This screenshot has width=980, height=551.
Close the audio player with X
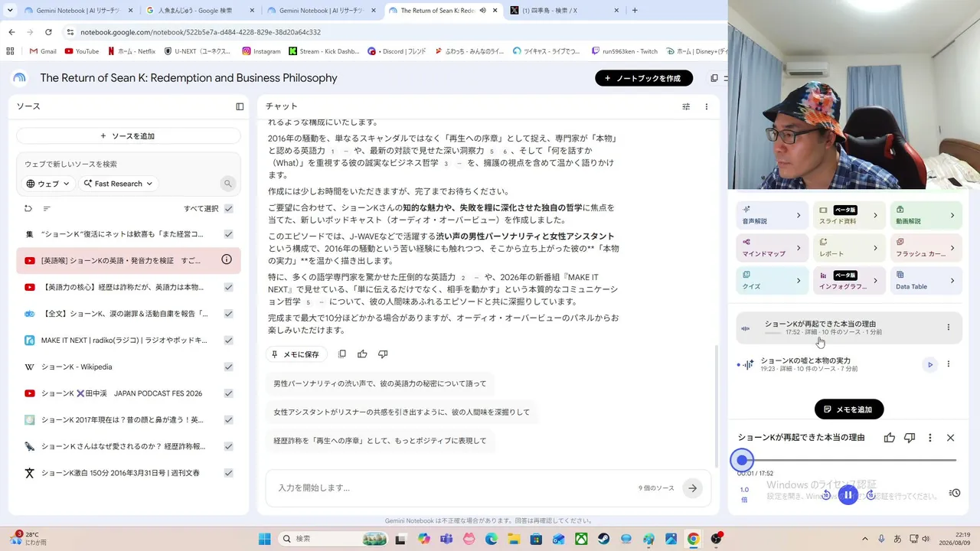[950, 438]
